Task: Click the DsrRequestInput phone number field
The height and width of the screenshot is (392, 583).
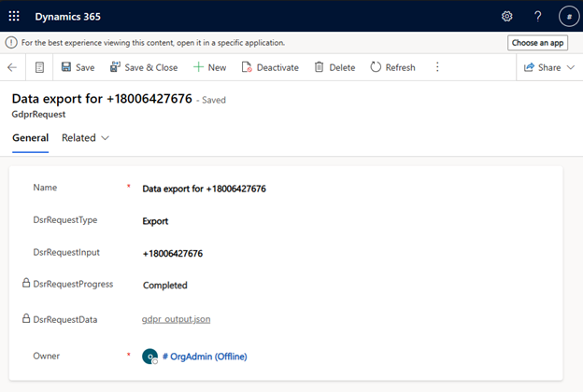Action: pos(173,254)
